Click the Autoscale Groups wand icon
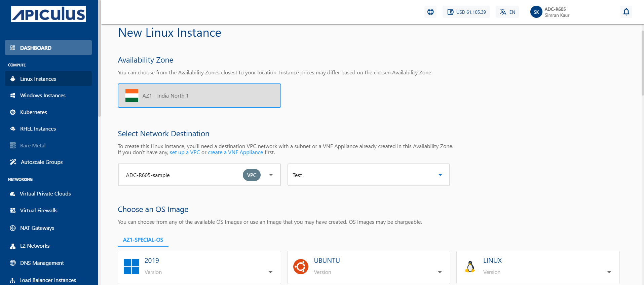This screenshot has width=644, height=285. (13, 162)
